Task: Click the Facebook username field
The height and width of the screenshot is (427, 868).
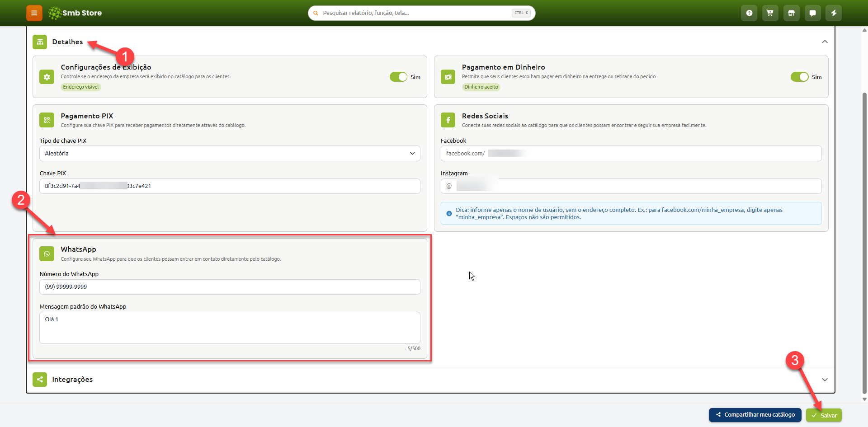Action: pyautogui.click(x=631, y=154)
